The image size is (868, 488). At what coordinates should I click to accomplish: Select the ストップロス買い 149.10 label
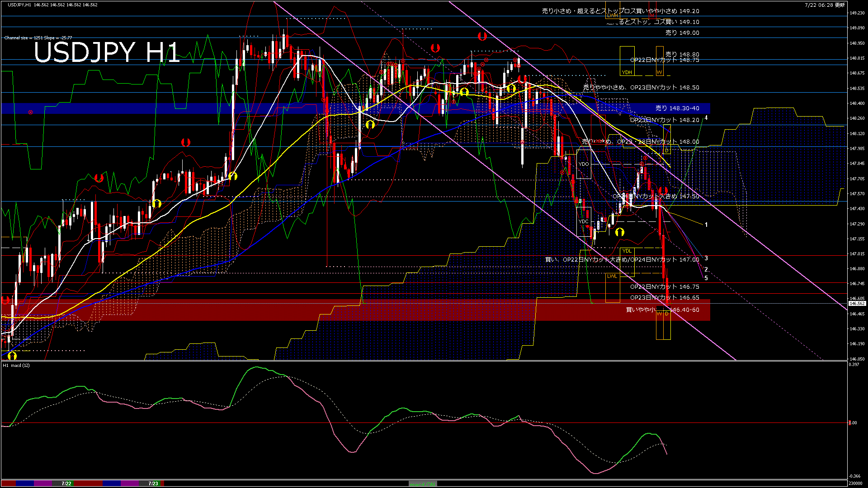653,22
